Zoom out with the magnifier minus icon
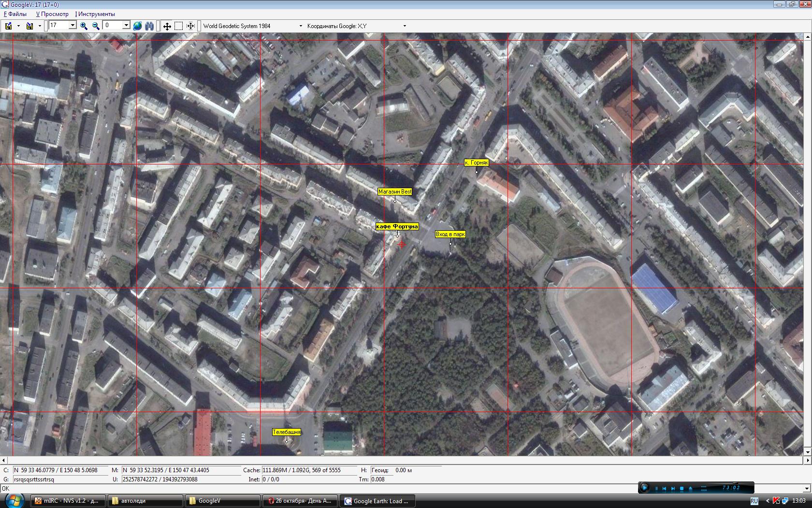The width and height of the screenshot is (812, 508). point(96,26)
